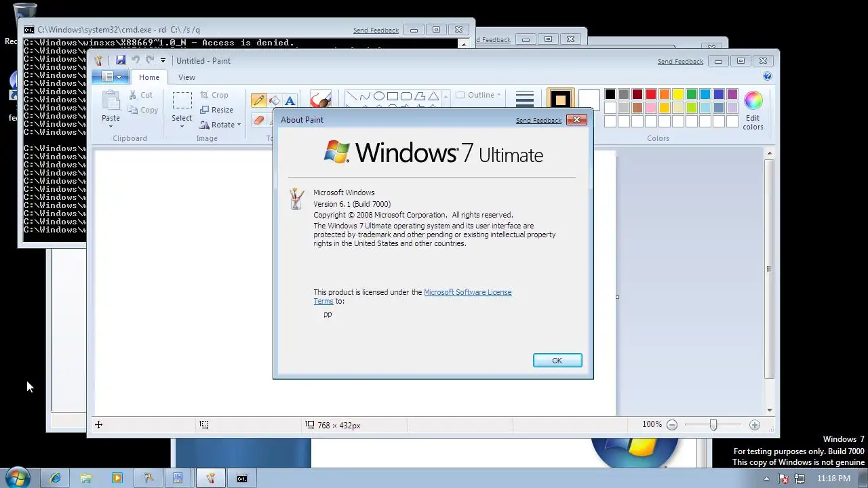Pick the red color from the palette
The width and height of the screenshot is (868, 488).
click(651, 95)
